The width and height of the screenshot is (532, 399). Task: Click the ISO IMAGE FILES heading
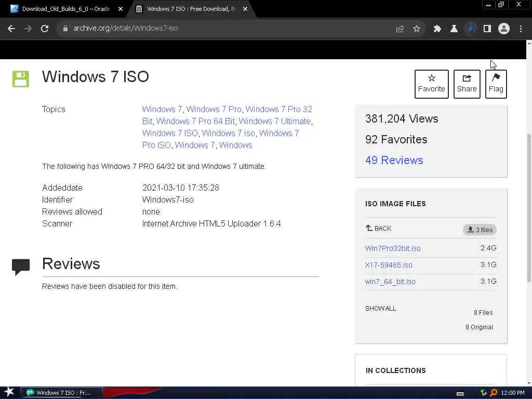[395, 204]
